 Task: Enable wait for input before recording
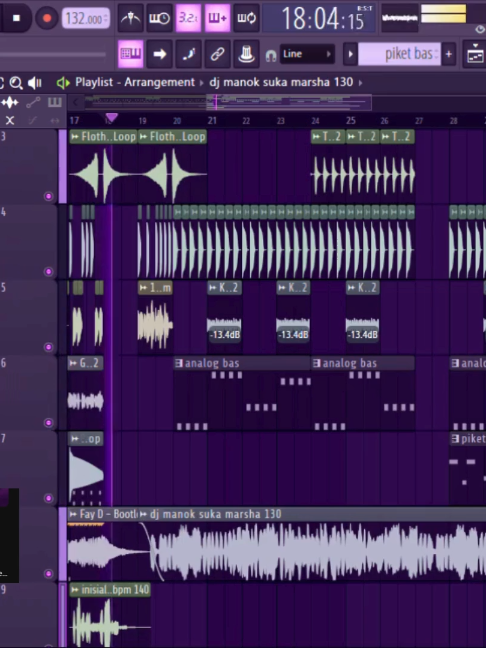[x=159, y=18]
